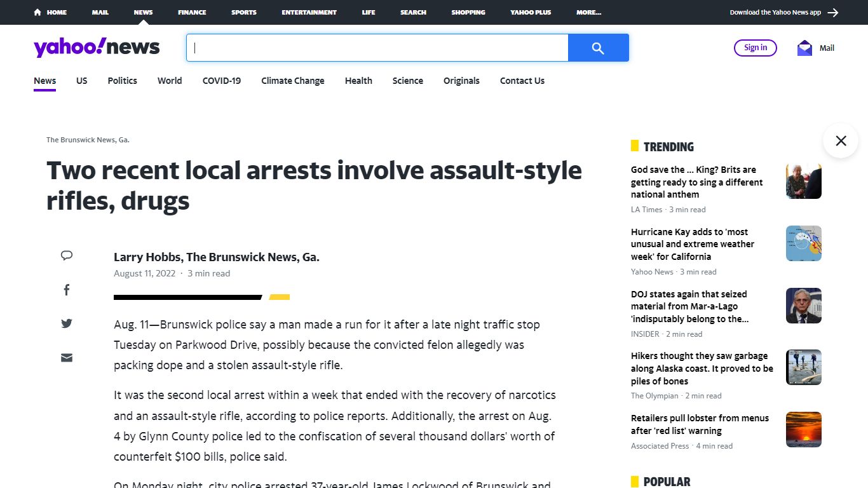
Task: Click the Queen photo thumbnail
Action: pyautogui.click(x=804, y=181)
